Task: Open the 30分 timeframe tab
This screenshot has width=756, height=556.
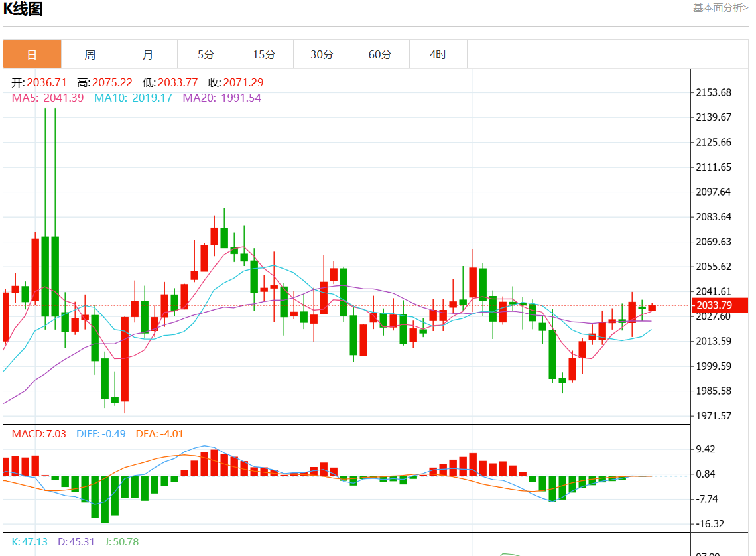Action: [322, 54]
